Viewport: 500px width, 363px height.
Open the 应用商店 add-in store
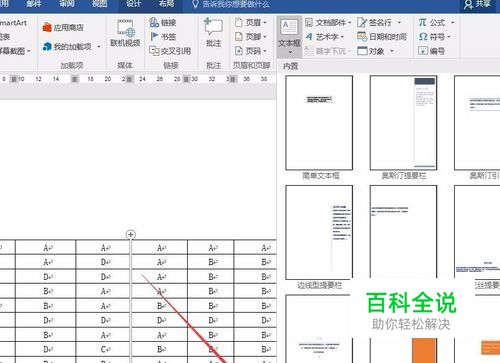coord(63,27)
